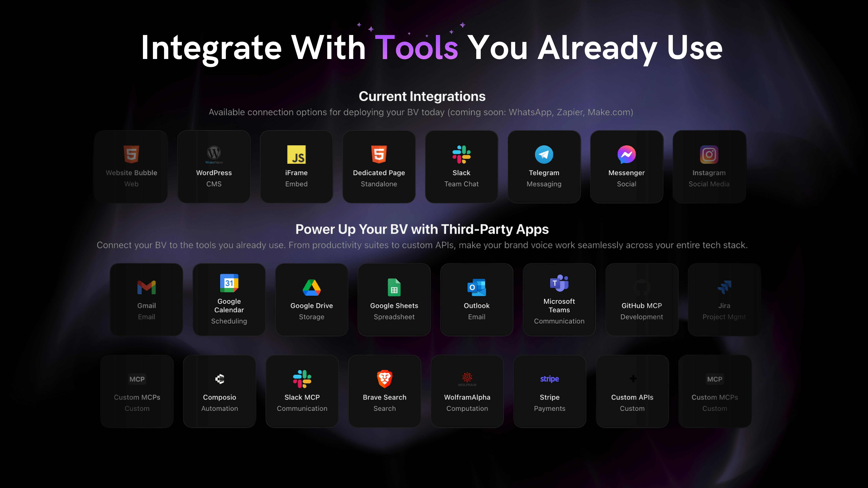The height and width of the screenshot is (488, 868).
Task: Click the "Slack MCP" card title
Action: click(x=302, y=397)
